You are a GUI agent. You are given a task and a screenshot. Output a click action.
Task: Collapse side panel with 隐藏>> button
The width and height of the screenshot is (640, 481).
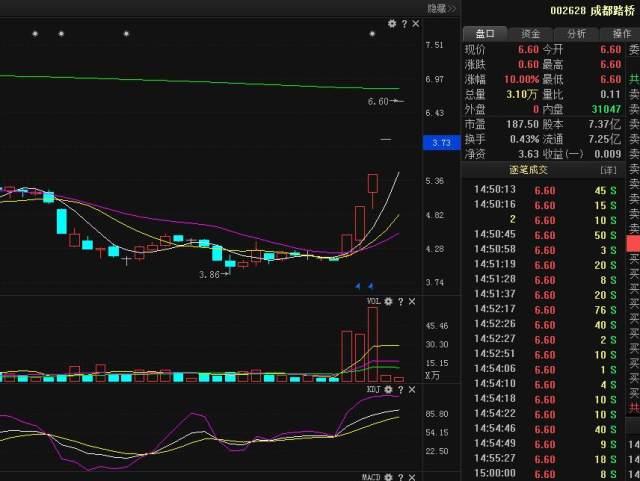(x=441, y=8)
